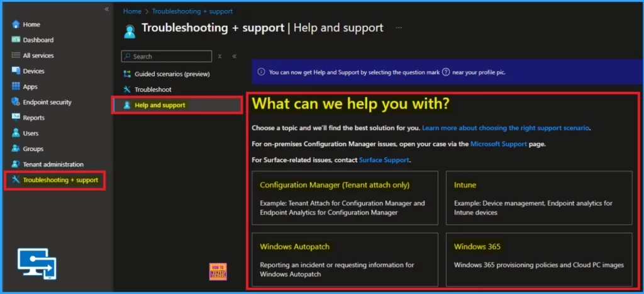The height and width of the screenshot is (294, 644).
Task: Choose the Windows 365 topic card
Action: pos(539,259)
